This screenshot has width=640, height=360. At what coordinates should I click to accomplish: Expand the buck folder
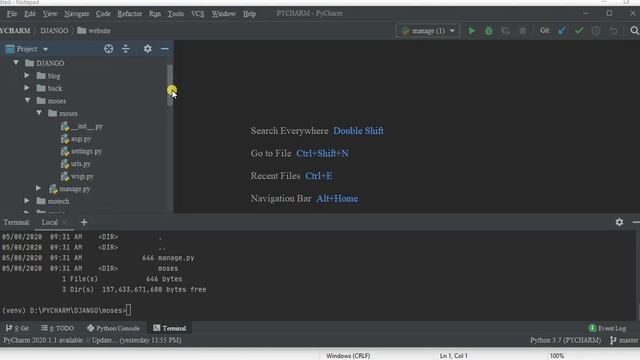tap(27, 88)
